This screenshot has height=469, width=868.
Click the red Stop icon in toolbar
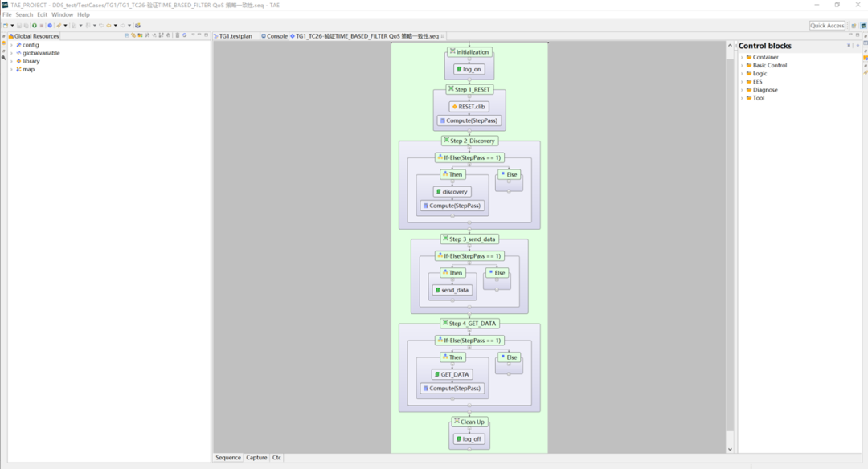point(42,26)
